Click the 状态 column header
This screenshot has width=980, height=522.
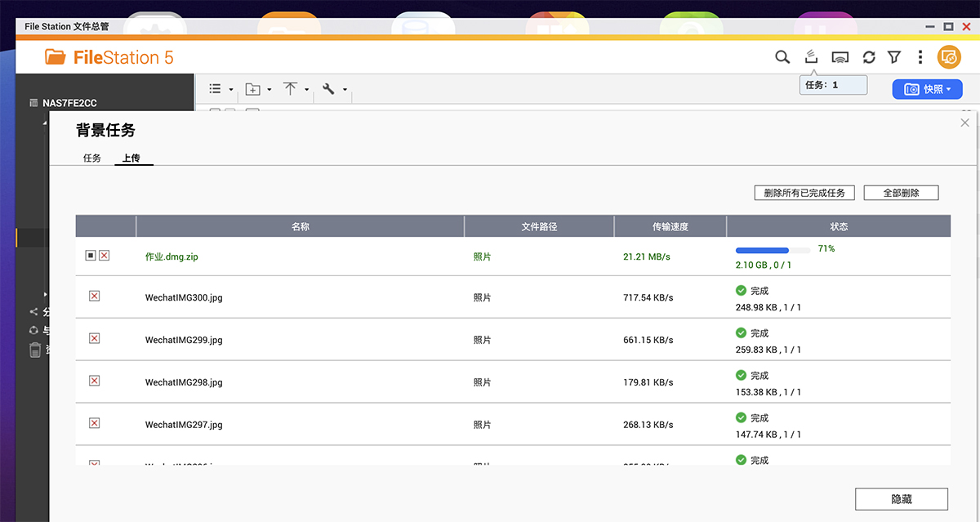click(x=839, y=226)
